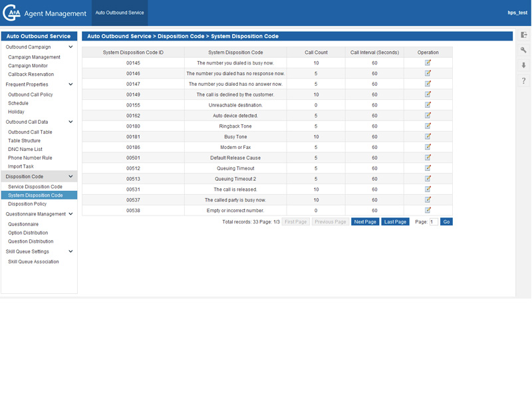Click edit icon for Modem or Fax

click(x=428, y=147)
